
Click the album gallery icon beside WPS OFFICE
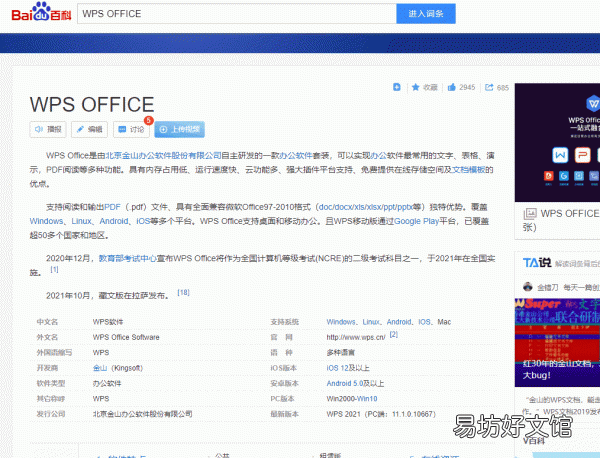click(530, 214)
